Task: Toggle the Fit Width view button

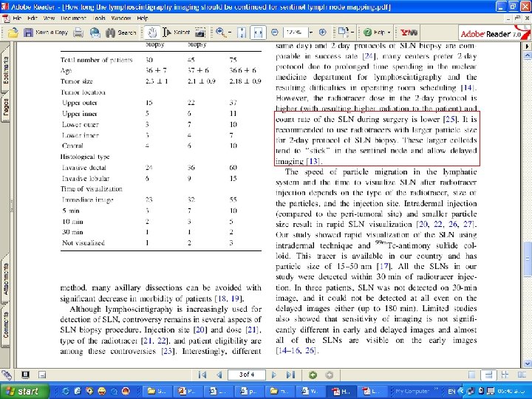Action: 258,33
